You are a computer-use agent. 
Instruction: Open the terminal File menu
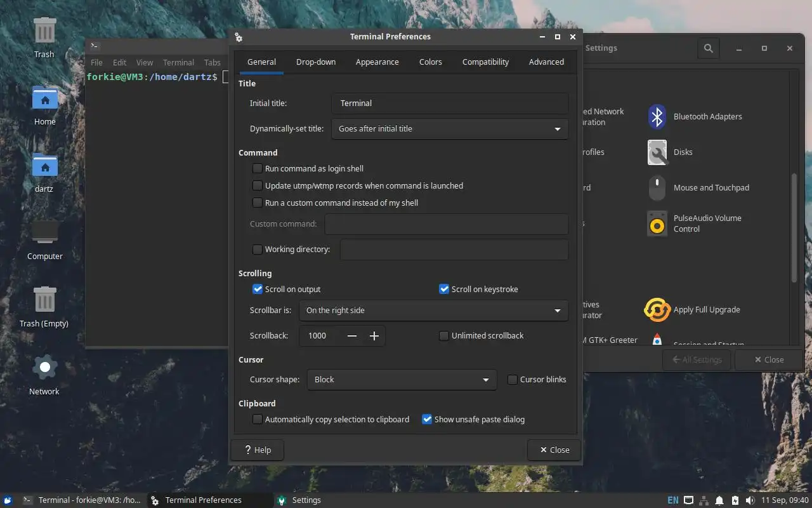[x=96, y=63]
